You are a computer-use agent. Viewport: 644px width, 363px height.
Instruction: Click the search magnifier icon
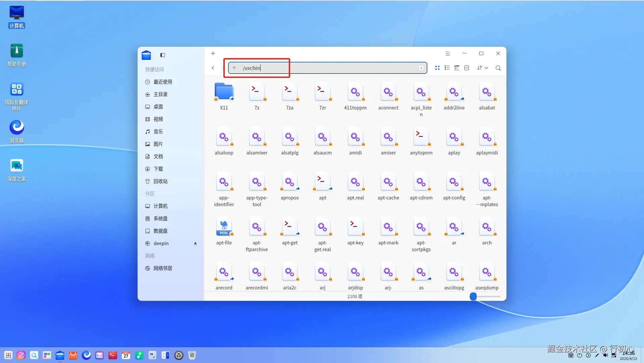click(498, 68)
